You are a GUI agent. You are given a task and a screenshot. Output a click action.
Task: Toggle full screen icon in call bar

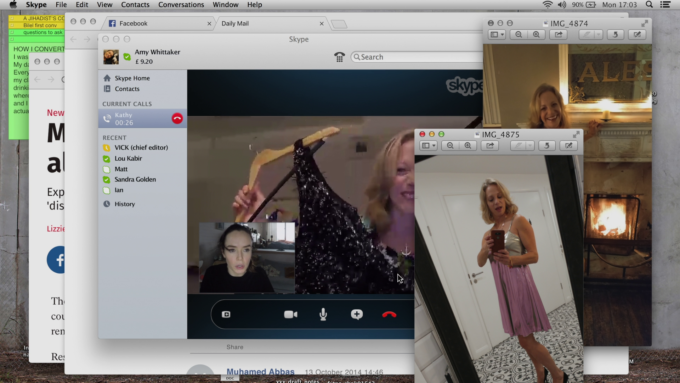click(x=226, y=314)
